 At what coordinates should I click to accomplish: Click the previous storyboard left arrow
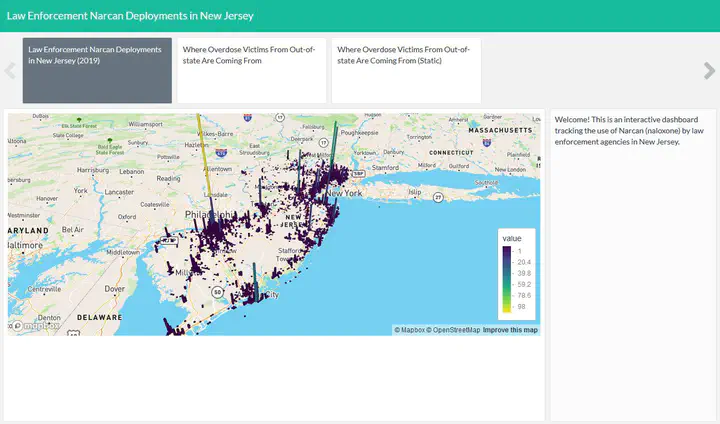point(10,70)
